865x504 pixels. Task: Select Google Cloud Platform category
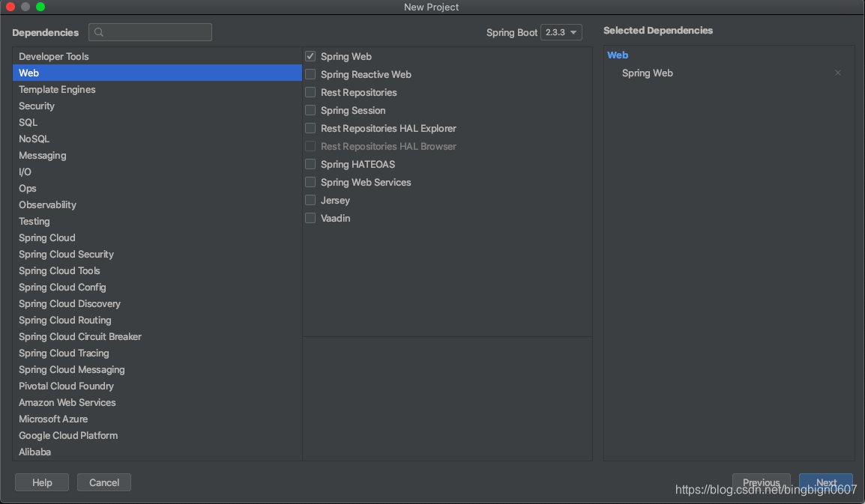point(157,436)
